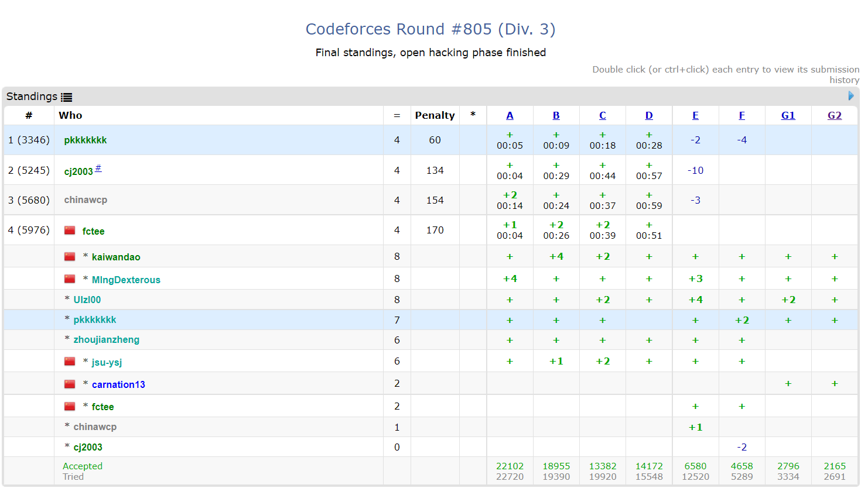Image resolution: width=868 pixels, height=495 pixels.
Task: Click chinawcp's -3 entry for problem E
Action: pos(695,200)
